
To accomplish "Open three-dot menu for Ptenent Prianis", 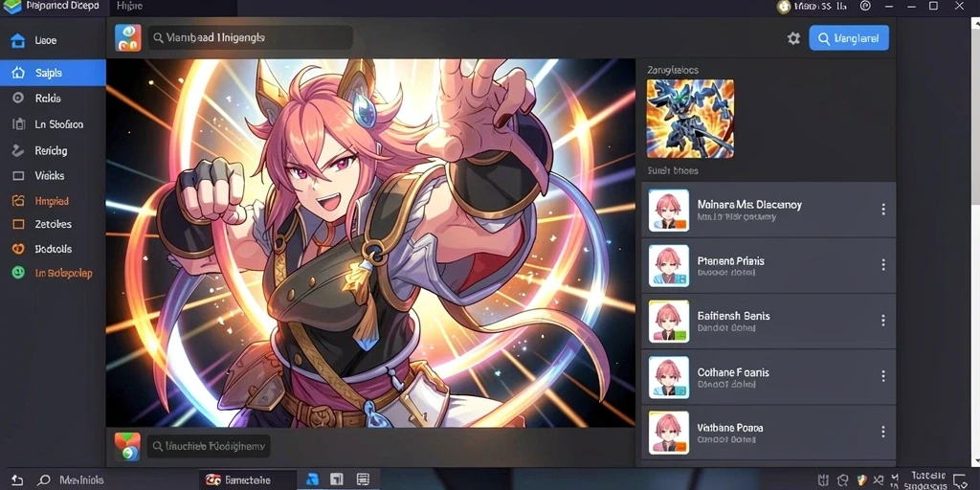I will point(883,265).
